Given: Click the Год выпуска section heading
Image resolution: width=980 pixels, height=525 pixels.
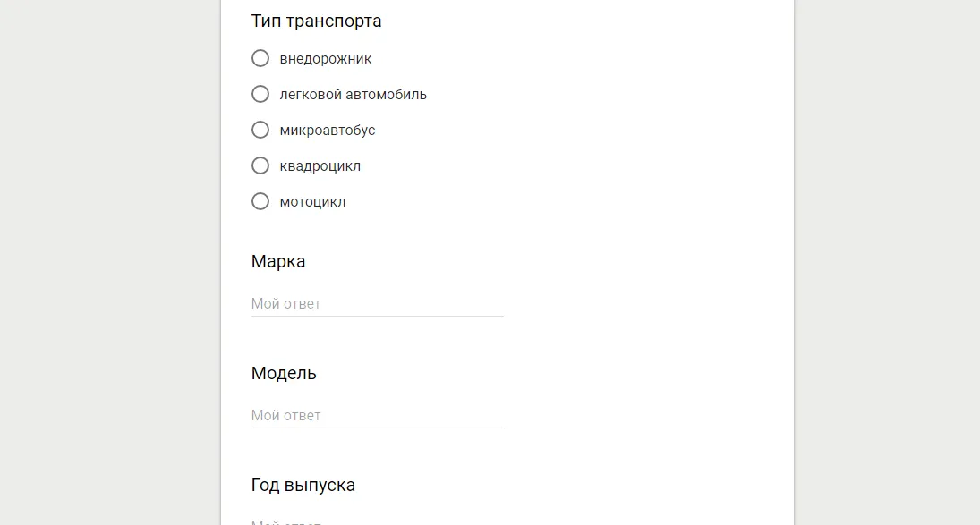Looking at the screenshot, I should tap(303, 484).
